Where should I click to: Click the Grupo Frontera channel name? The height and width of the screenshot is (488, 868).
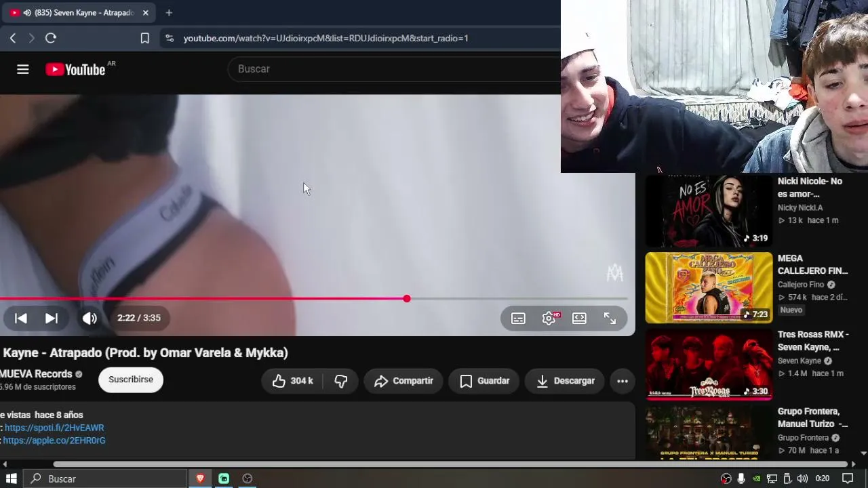point(804,438)
